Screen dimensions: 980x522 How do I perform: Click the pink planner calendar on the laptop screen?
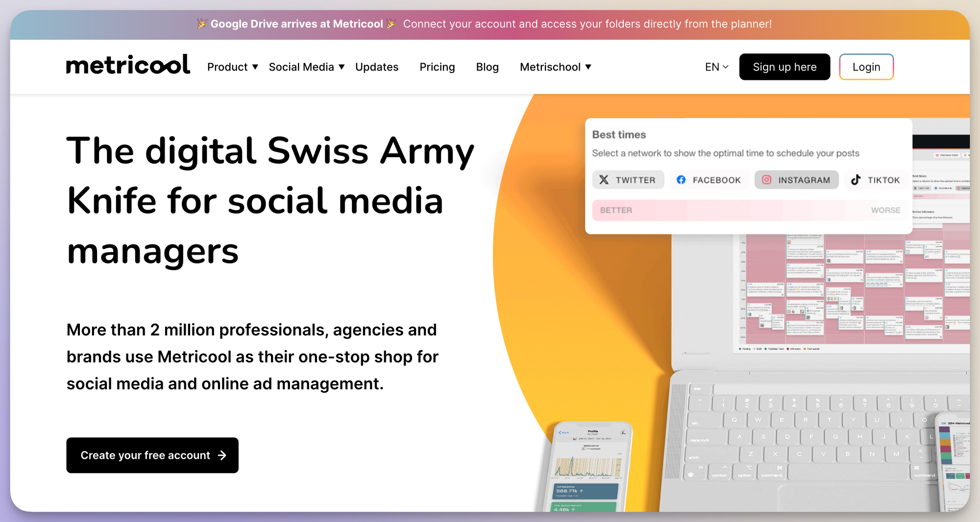[x=855, y=289]
